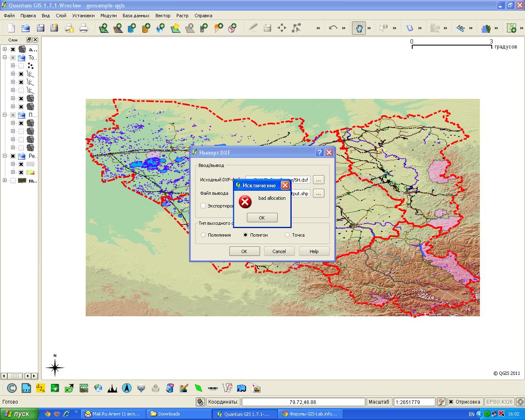Screen dimensions: 525x420
Task: Click the Масштаб scale input field
Action: coord(414,402)
